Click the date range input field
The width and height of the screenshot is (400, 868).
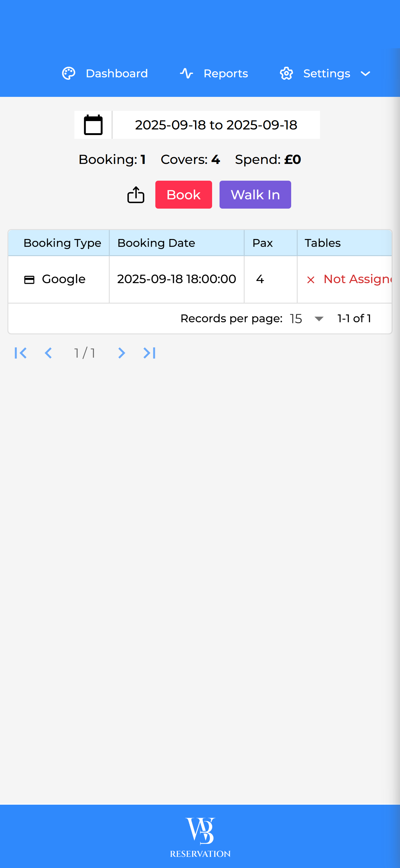pyautogui.click(x=216, y=125)
